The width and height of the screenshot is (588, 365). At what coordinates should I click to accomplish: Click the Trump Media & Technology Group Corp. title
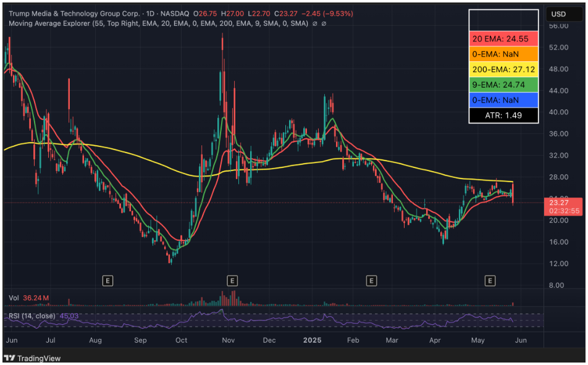(74, 14)
